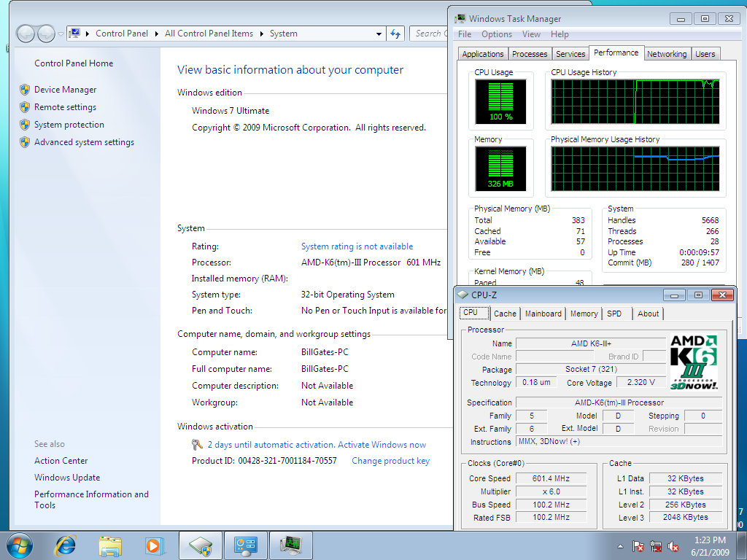Open Device Manager link
747x560 pixels.
click(x=65, y=90)
